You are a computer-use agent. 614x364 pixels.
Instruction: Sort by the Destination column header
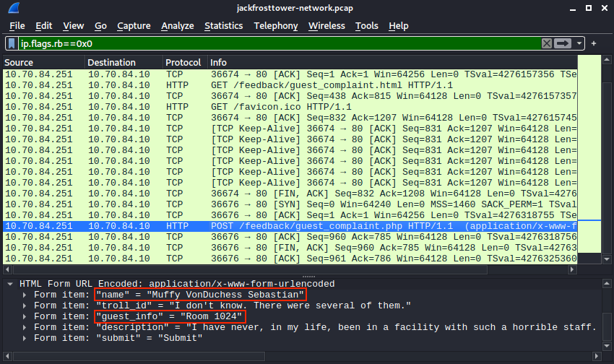tap(124, 63)
